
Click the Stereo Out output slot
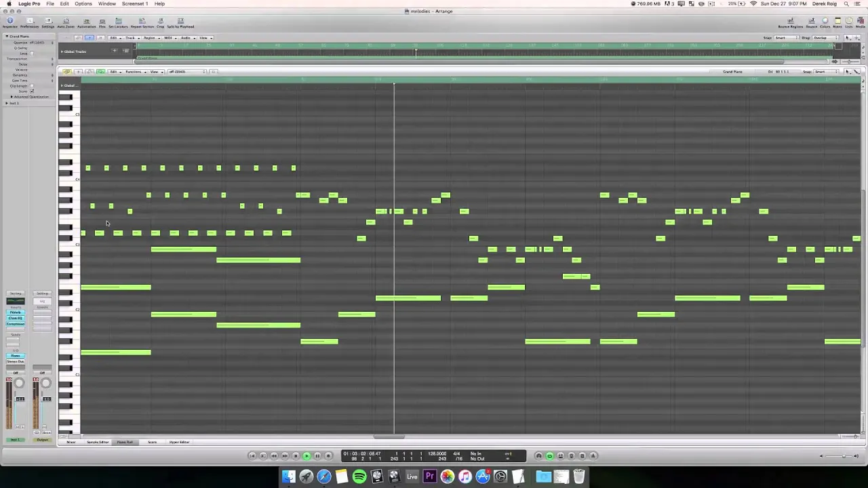[16, 361]
